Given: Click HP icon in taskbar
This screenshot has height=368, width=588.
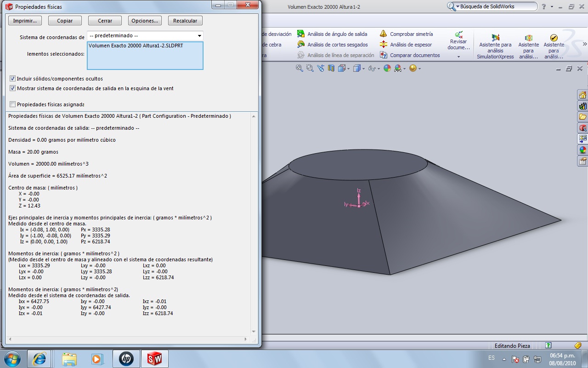Looking at the screenshot, I should [x=126, y=359].
